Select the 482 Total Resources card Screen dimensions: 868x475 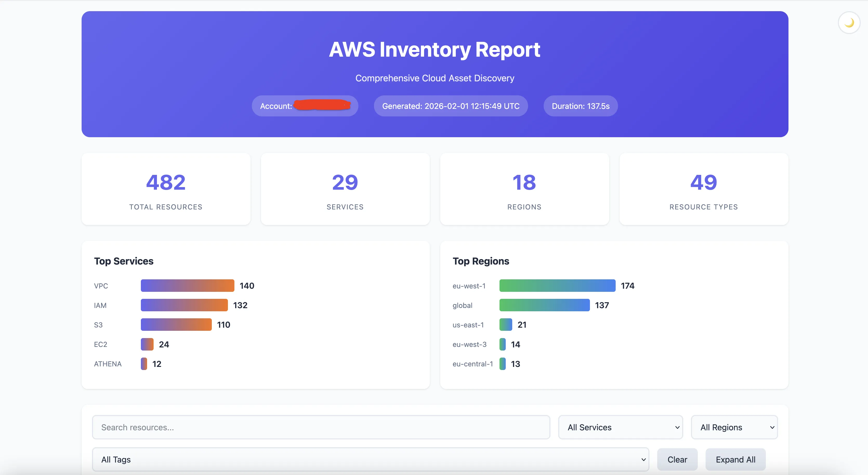(166, 189)
